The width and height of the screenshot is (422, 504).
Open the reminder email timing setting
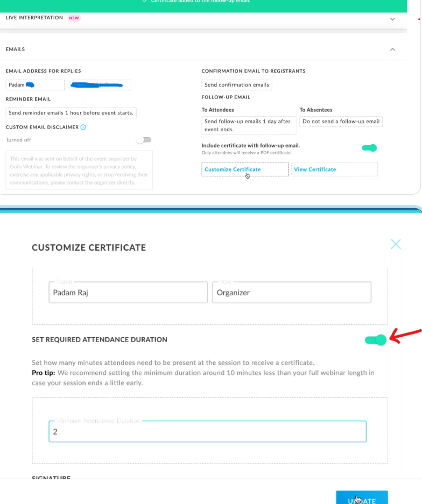(x=71, y=113)
